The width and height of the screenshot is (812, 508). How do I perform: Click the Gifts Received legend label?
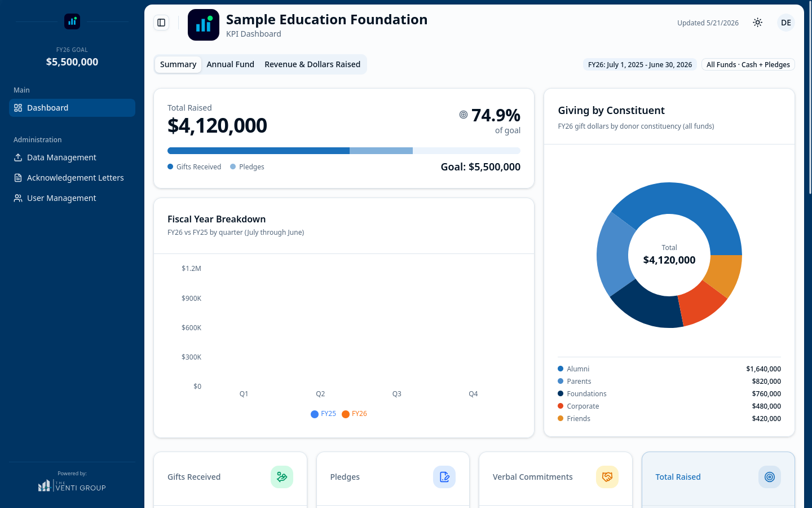[198, 167]
